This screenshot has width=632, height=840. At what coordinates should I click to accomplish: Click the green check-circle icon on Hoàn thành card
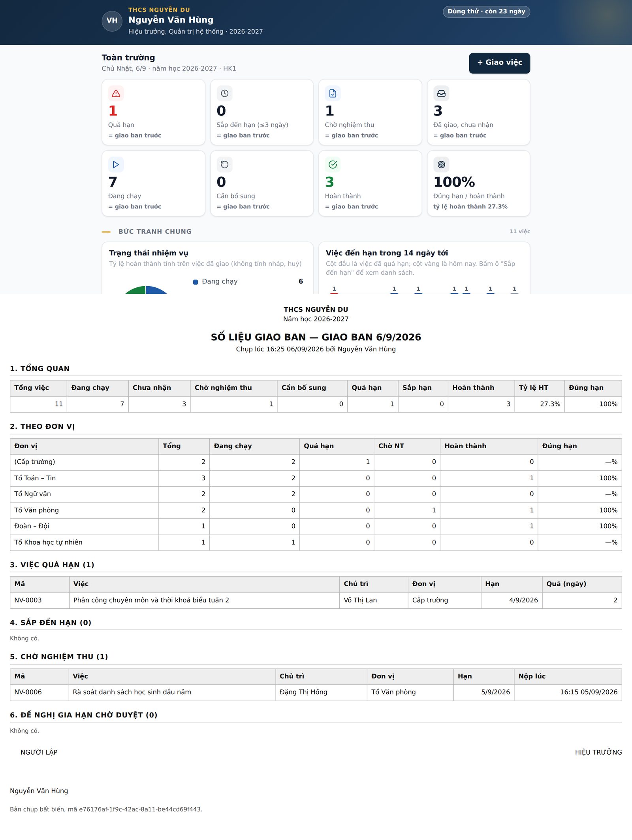[333, 164]
